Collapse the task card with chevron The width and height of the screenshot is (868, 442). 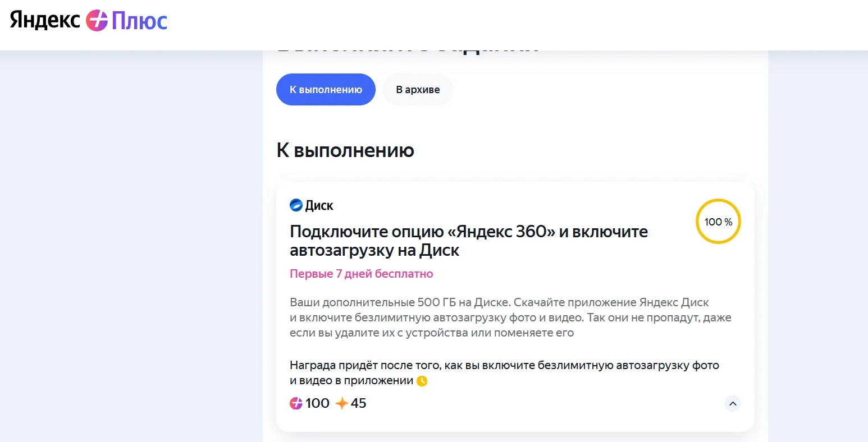point(733,403)
